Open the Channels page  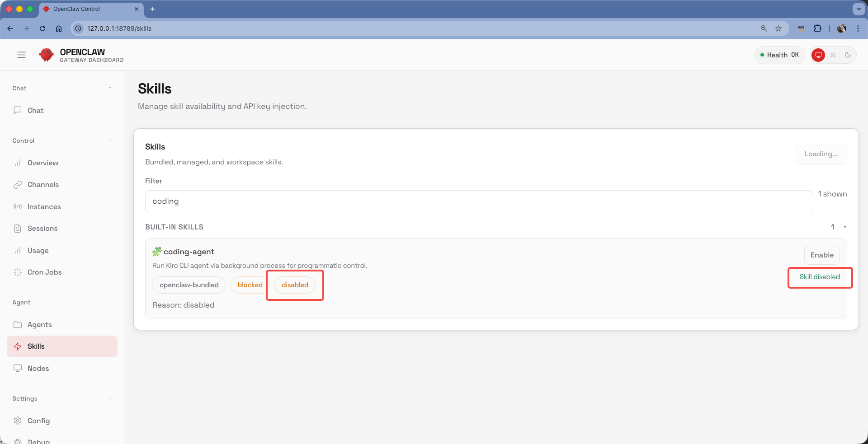[43, 185]
